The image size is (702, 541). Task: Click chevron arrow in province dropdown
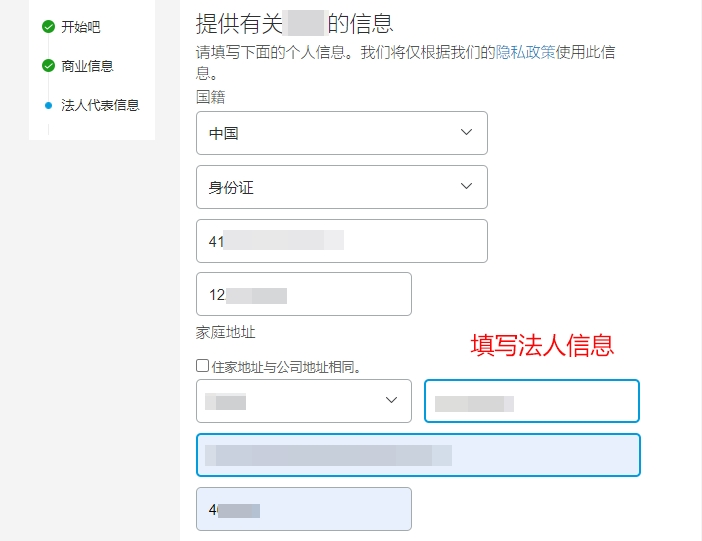[x=391, y=400]
